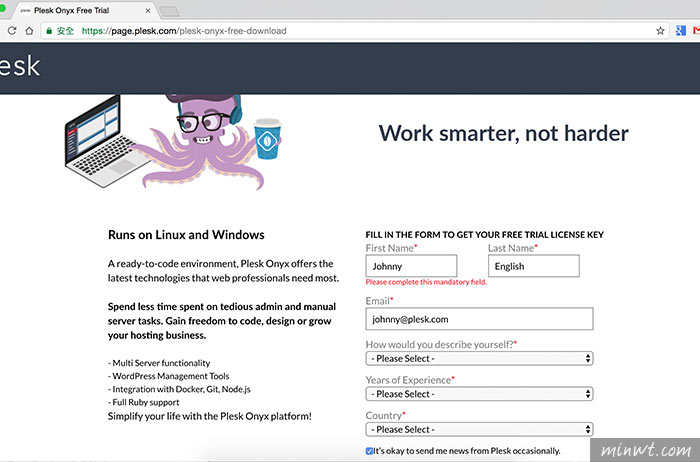Click the URL address bar
Image resolution: width=700 pixels, height=462 pixels.
pyautogui.click(x=355, y=31)
